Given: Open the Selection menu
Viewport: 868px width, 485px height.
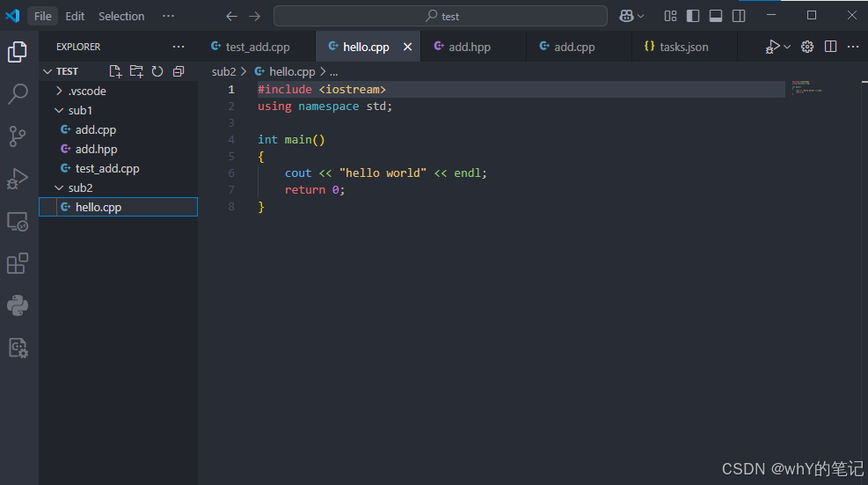Looking at the screenshot, I should pyautogui.click(x=121, y=16).
